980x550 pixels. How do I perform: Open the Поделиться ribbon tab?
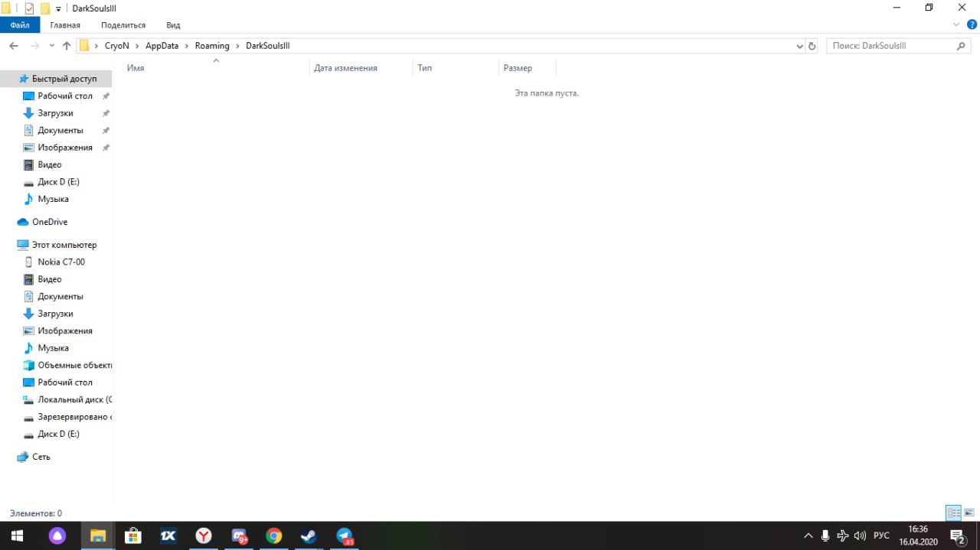123,25
